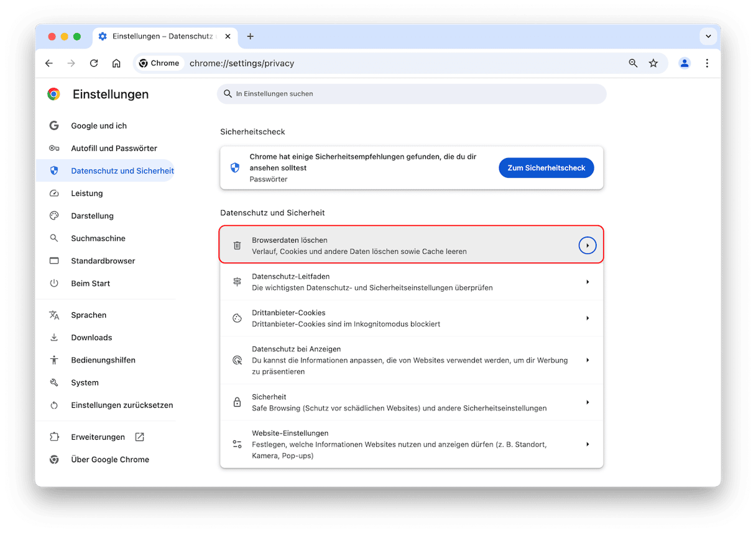Expand Website-Einstellungen row arrow
The width and height of the screenshot is (756, 533).
(587, 444)
